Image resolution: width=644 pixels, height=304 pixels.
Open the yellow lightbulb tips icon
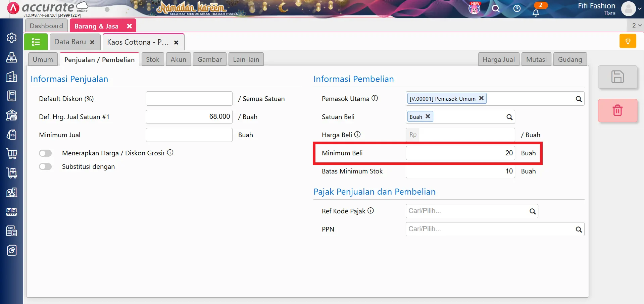[628, 41]
